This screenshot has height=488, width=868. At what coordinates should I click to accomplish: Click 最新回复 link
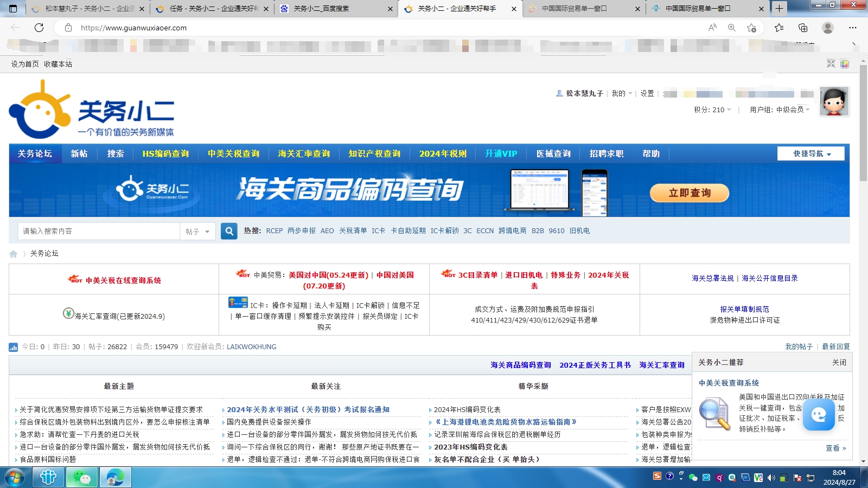(x=836, y=346)
